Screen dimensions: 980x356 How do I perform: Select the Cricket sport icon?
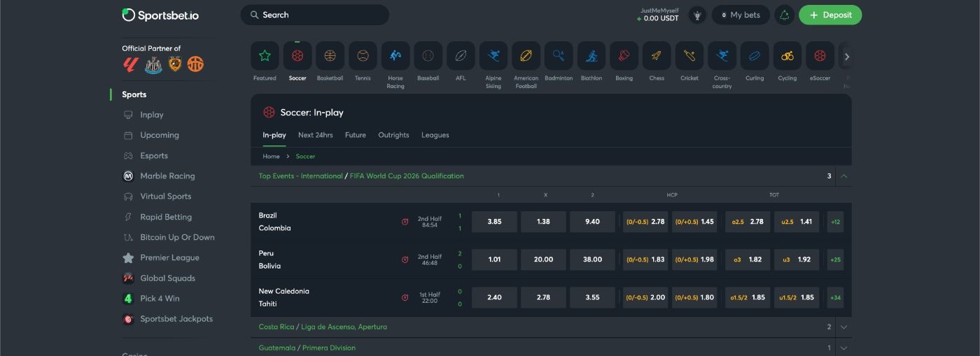point(689,56)
